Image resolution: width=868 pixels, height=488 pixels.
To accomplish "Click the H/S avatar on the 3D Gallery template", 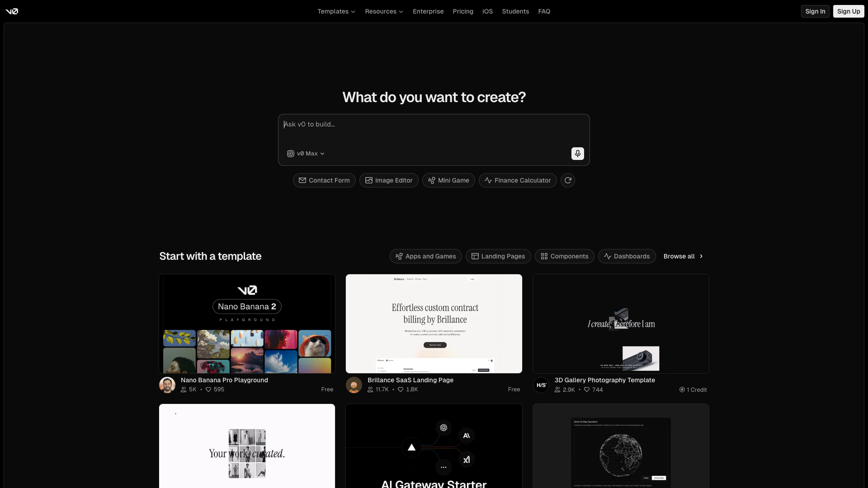I will coord(541,385).
